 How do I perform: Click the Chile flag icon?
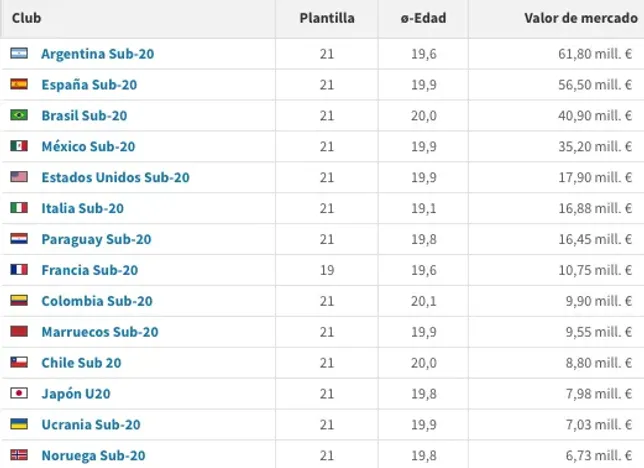click(19, 362)
